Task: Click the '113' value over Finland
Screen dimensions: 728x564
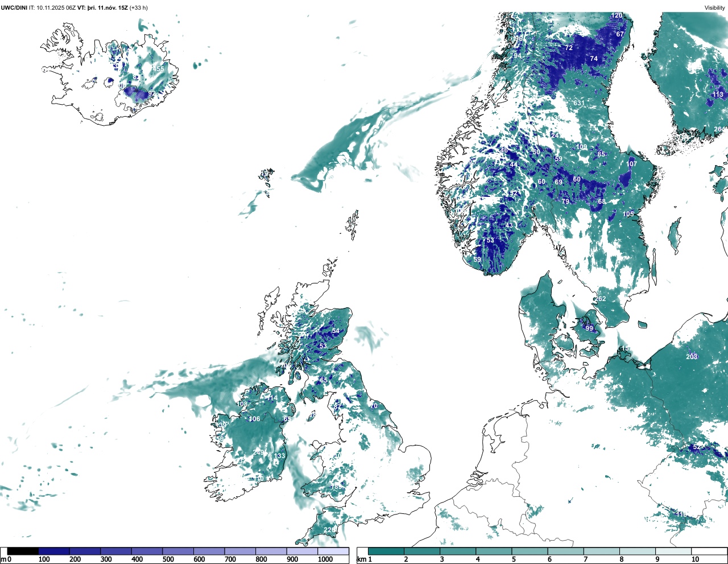Action: pos(718,94)
